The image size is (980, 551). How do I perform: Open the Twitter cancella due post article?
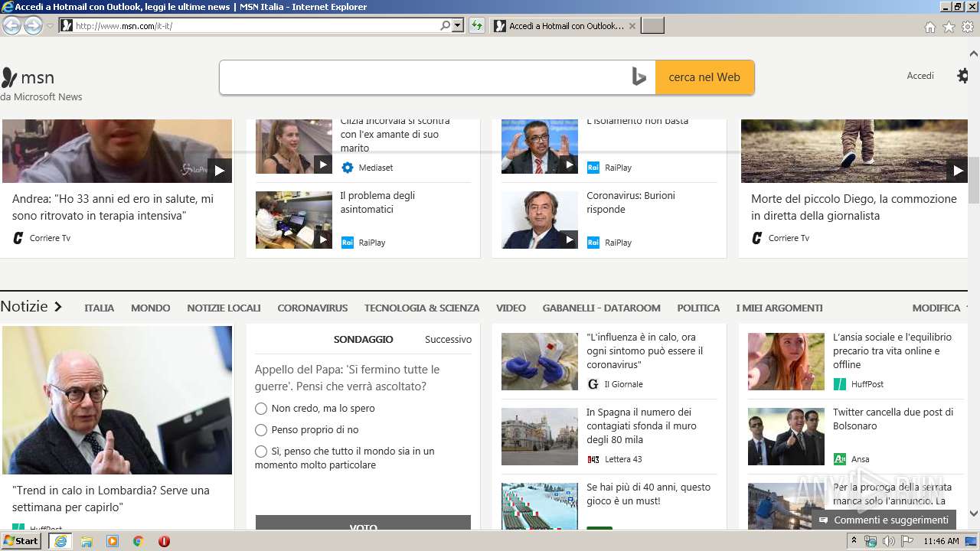[893, 419]
